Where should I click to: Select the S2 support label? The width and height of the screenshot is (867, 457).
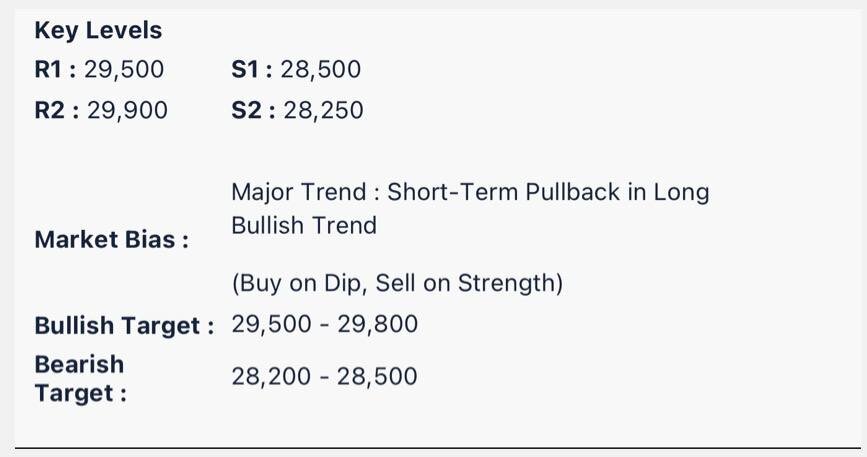[253, 110]
